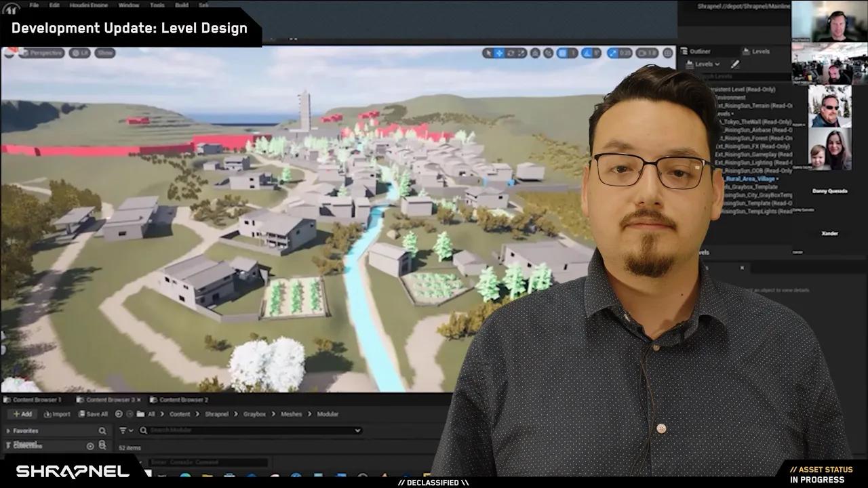
Task: Open the File menu
Action: point(34,5)
